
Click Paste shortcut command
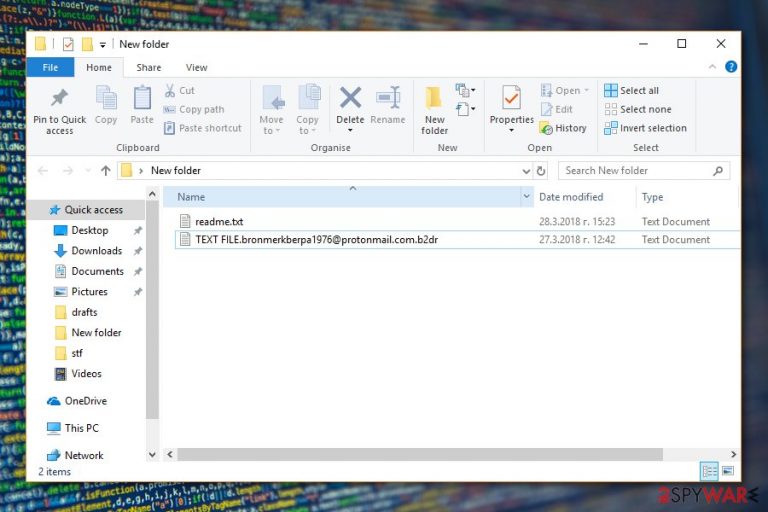point(203,128)
